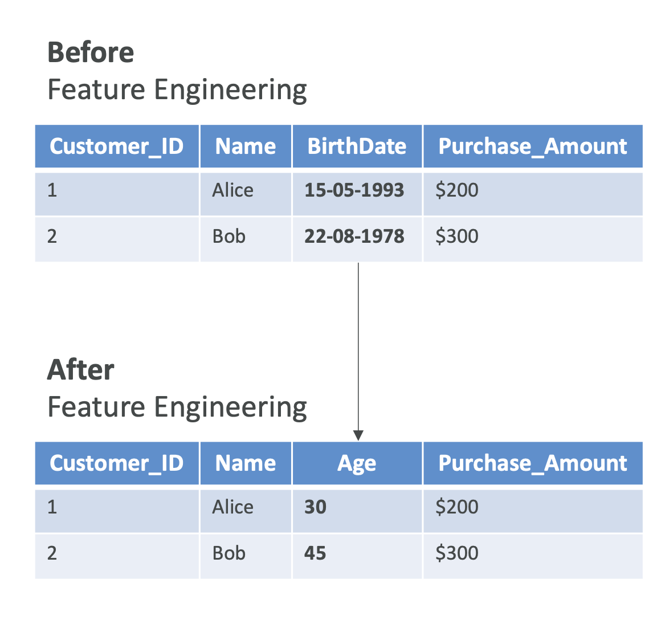Image resolution: width=661 pixels, height=644 pixels.
Task: Click Feature Engineering text under the After heading
Action: coord(177,407)
